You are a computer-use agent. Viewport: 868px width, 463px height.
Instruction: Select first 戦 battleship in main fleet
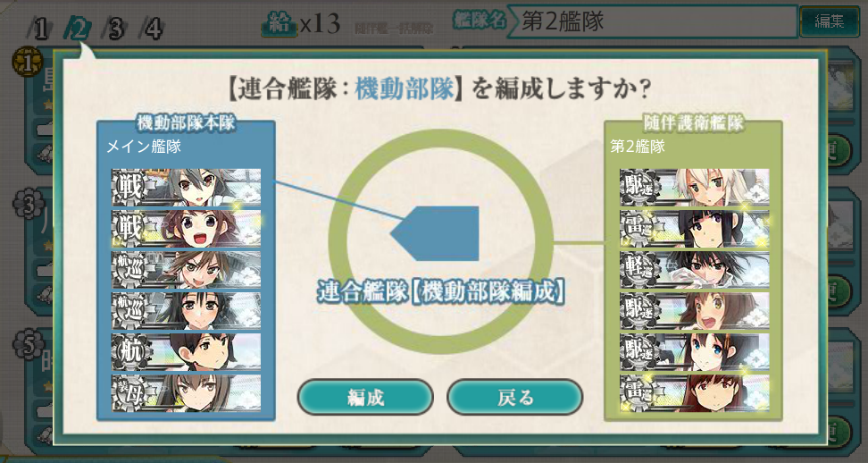coord(186,187)
